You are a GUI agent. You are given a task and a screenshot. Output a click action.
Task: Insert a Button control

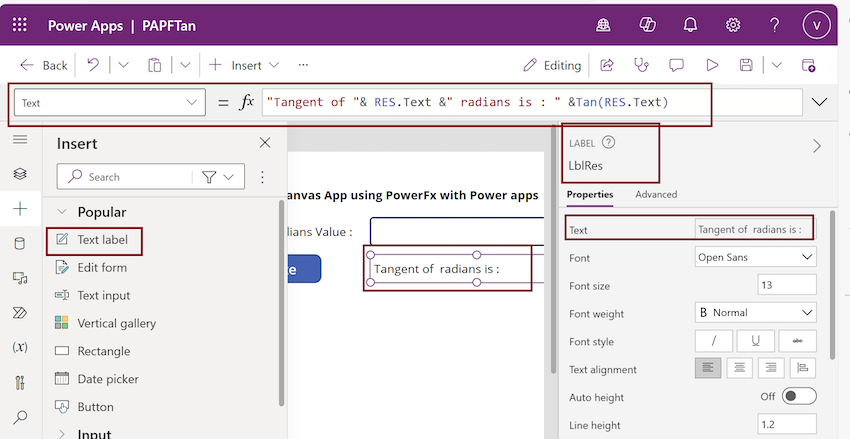coord(84,407)
